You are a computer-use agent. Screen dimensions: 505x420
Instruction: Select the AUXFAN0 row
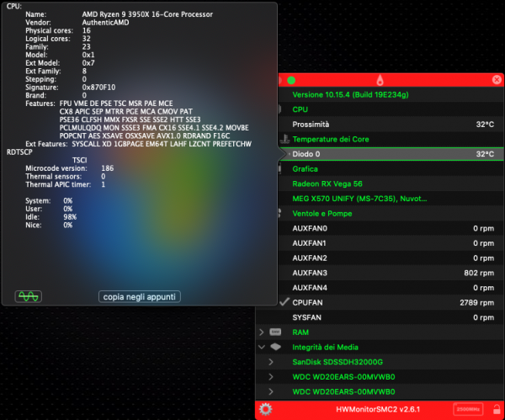point(391,228)
